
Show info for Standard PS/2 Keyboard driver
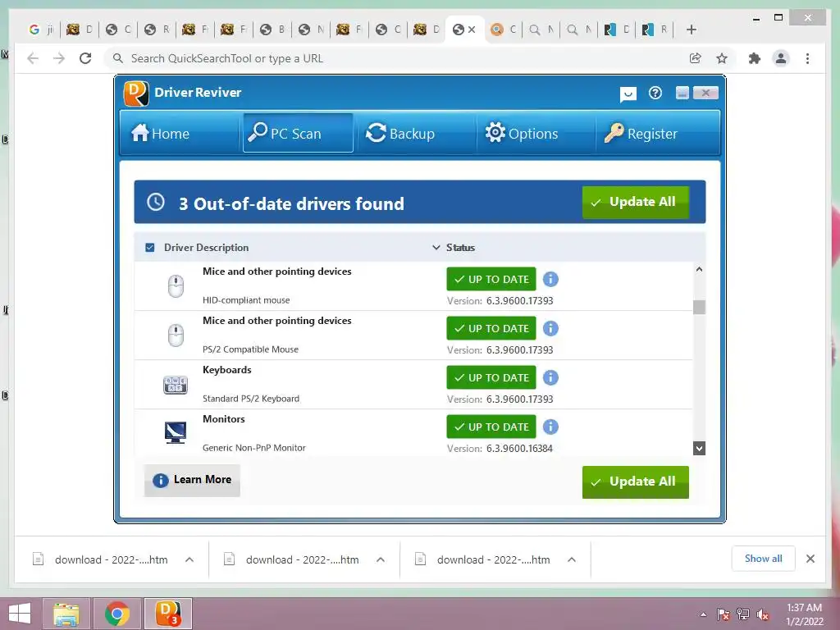pyautogui.click(x=550, y=377)
